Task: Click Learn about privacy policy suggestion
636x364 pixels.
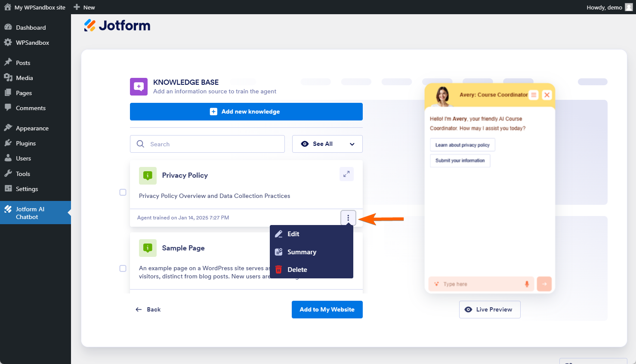Action: (463, 145)
